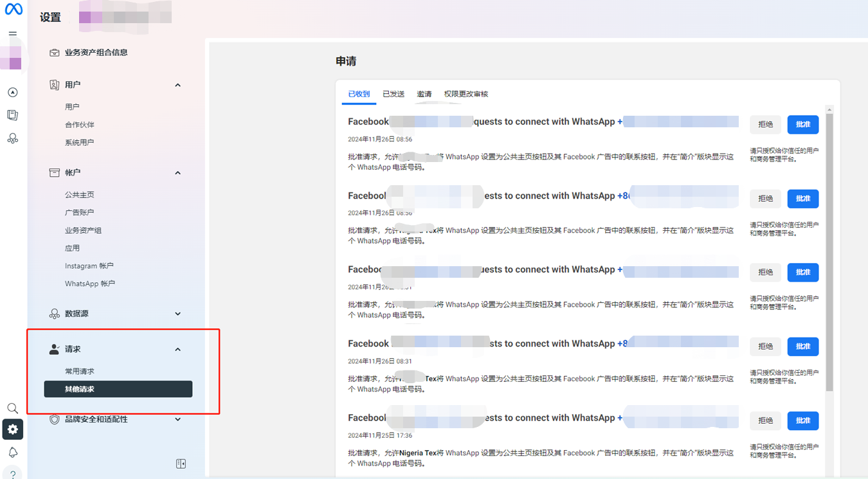The width and height of the screenshot is (868, 479).
Task: Collapse the 用户 section chevron
Action: (178, 85)
